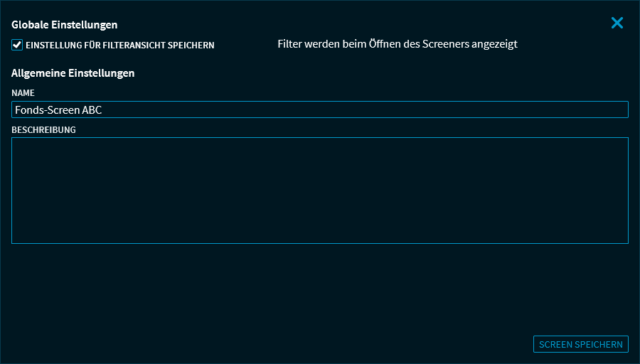
Task: Click the large field under BESCHREIBUNG
Action: coord(320,191)
